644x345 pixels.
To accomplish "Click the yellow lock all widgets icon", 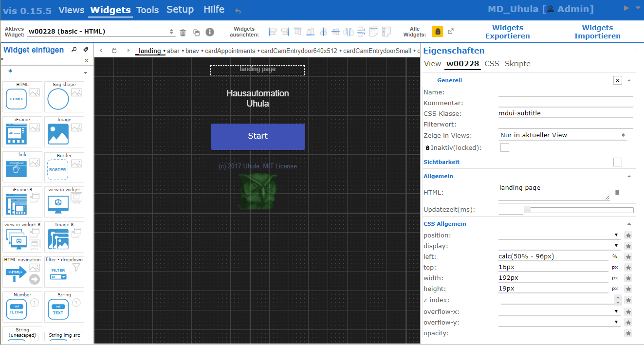I will click(438, 32).
